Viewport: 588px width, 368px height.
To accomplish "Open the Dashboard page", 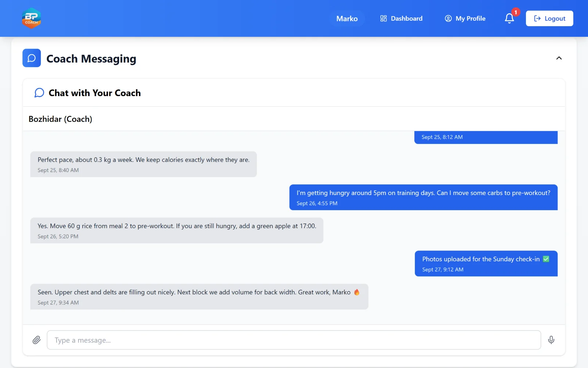I will click(x=401, y=18).
